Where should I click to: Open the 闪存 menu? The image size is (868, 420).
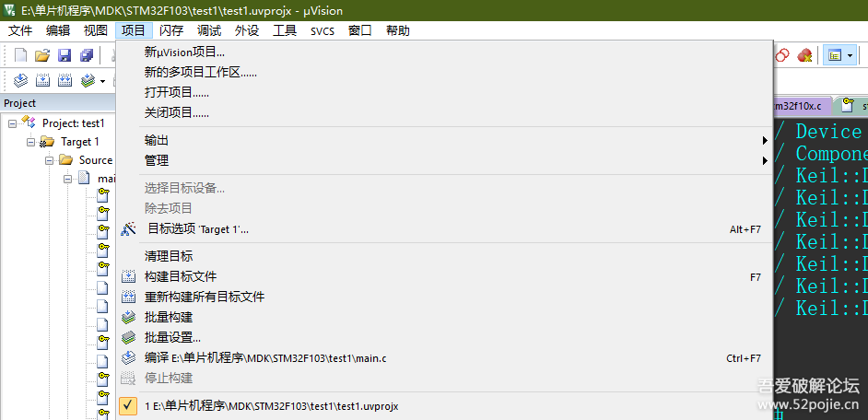171,31
